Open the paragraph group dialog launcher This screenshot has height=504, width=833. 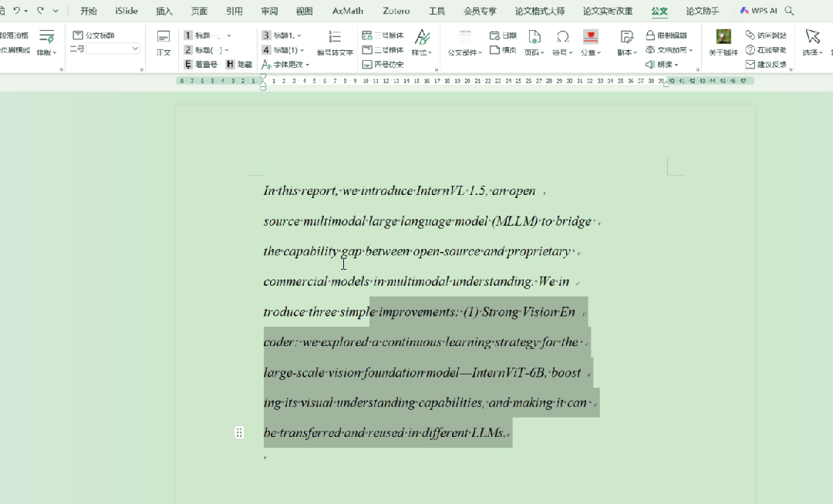click(x=62, y=69)
